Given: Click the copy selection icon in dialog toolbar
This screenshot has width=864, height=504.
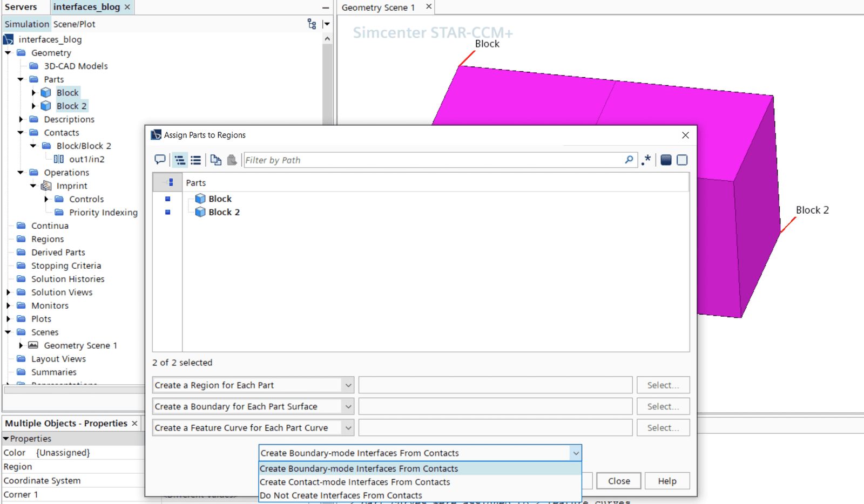Looking at the screenshot, I should pyautogui.click(x=216, y=160).
